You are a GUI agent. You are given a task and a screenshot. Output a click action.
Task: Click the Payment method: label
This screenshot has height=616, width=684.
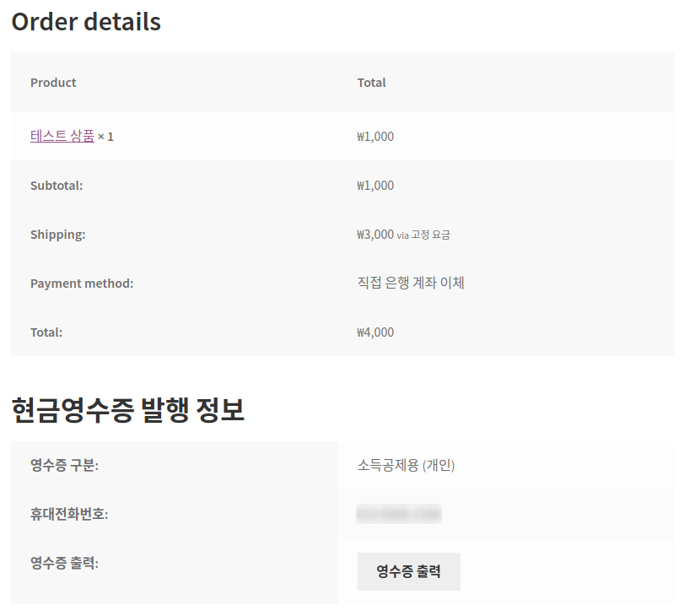point(82,284)
